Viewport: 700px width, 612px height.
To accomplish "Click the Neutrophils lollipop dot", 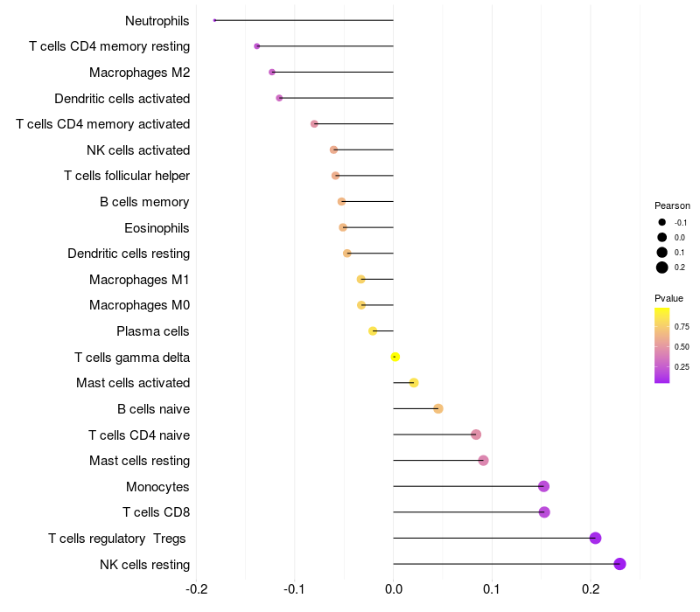I will tap(215, 20).
